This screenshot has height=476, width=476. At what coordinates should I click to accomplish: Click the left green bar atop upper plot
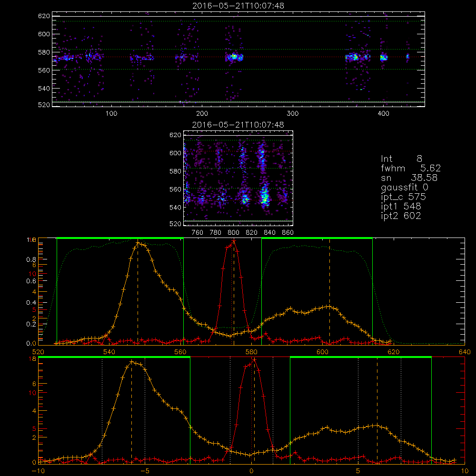[120, 238]
